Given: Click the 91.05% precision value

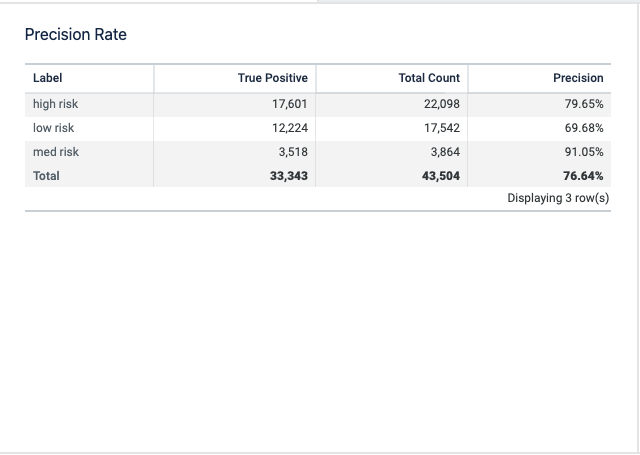Looking at the screenshot, I should click(584, 152).
